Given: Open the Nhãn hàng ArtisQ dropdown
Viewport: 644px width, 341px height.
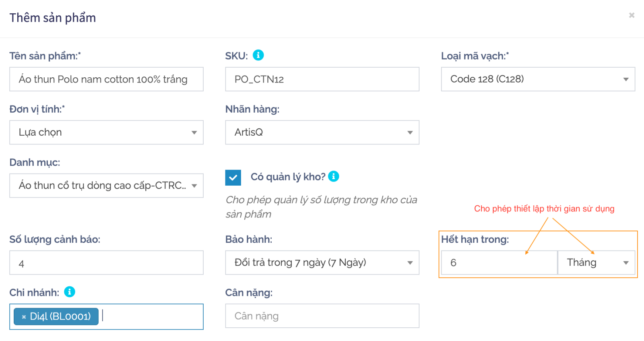Looking at the screenshot, I should tap(322, 132).
